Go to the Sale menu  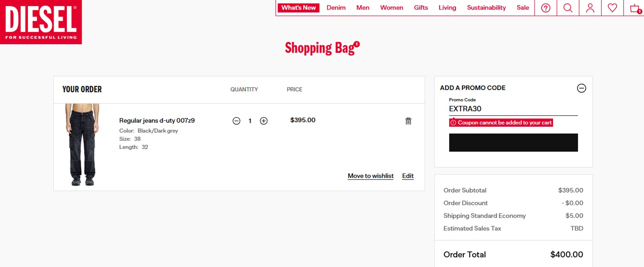[x=523, y=8]
